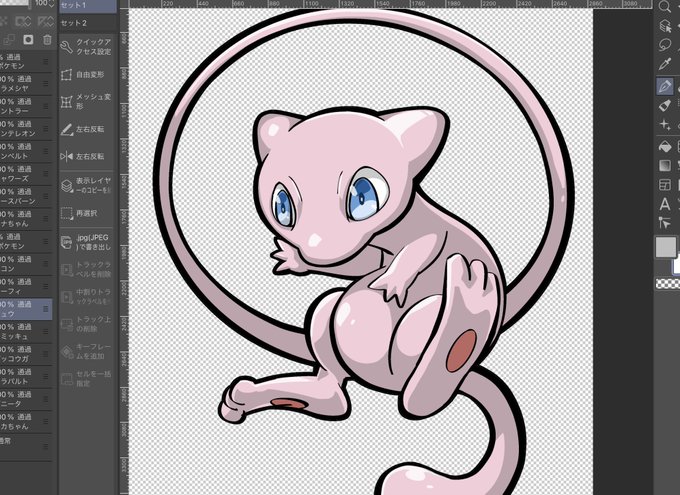Pick the transparent checkered color swatch
This screenshot has height=495, width=680.
[667, 284]
